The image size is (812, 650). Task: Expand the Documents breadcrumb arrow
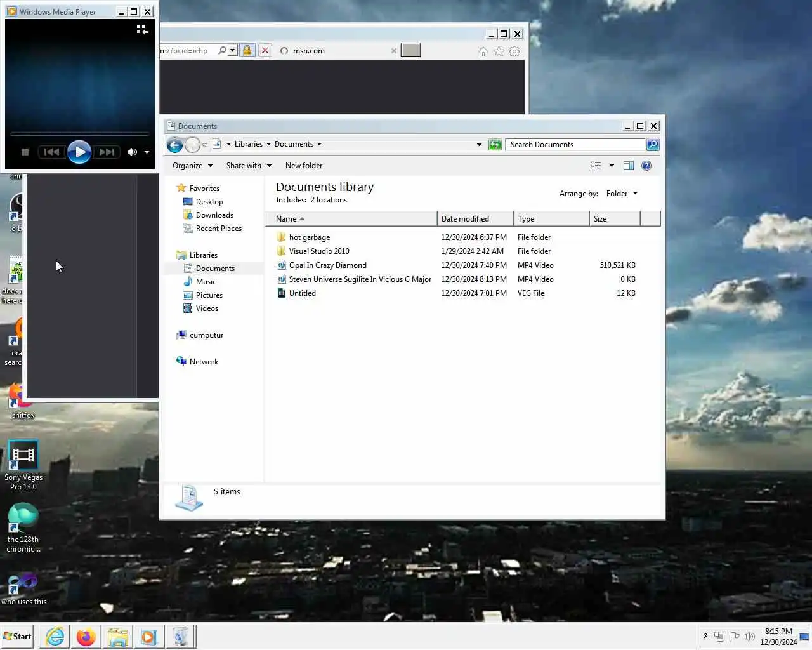[319, 144]
